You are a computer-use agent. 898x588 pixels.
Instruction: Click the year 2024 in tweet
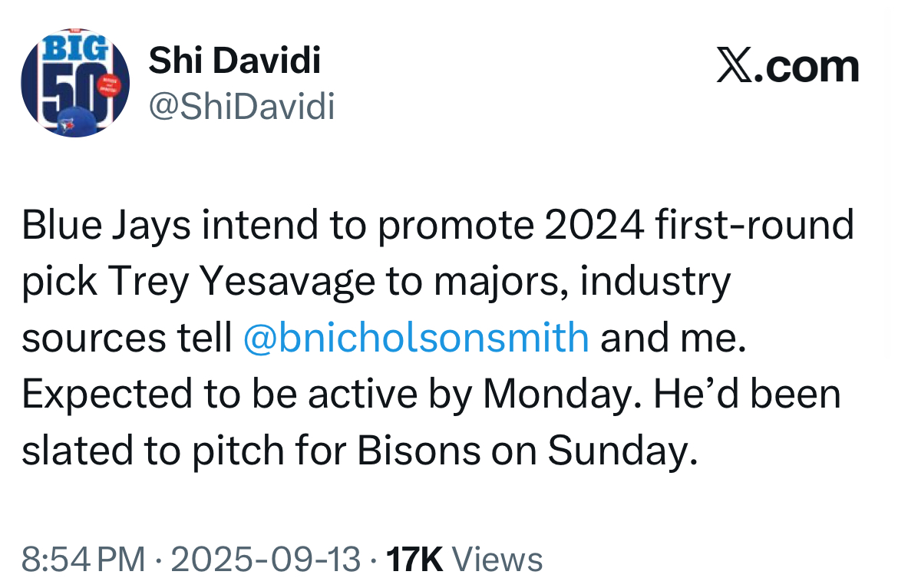click(594, 225)
